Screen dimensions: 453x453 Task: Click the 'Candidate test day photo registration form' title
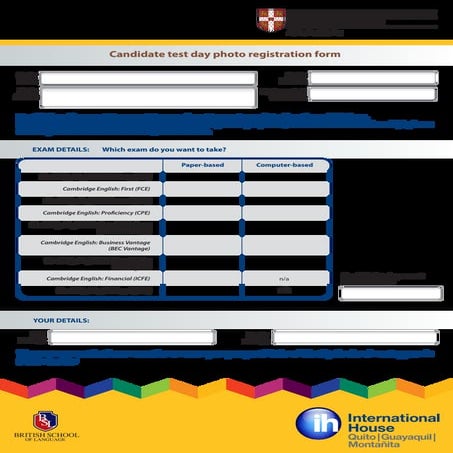[225, 54]
